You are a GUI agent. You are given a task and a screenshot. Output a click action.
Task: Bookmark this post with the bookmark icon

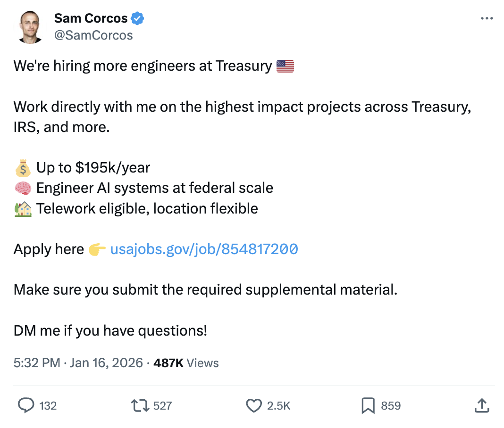tap(369, 405)
